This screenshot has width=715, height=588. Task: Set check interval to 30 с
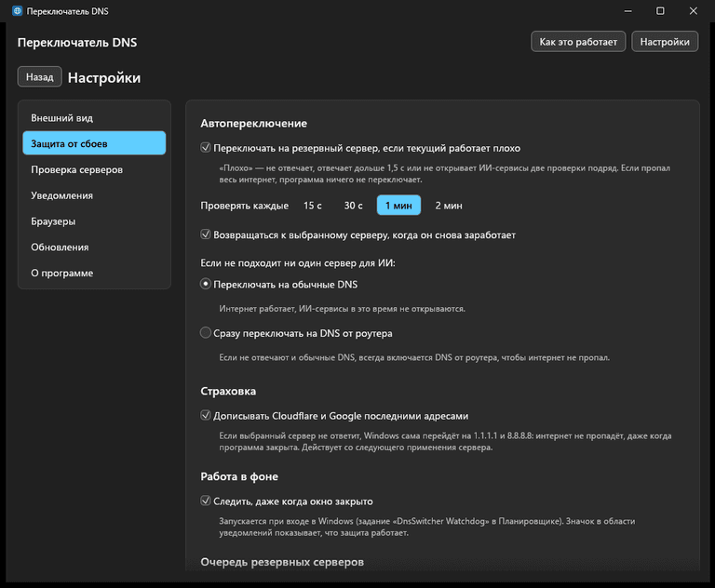[x=354, y=206]
